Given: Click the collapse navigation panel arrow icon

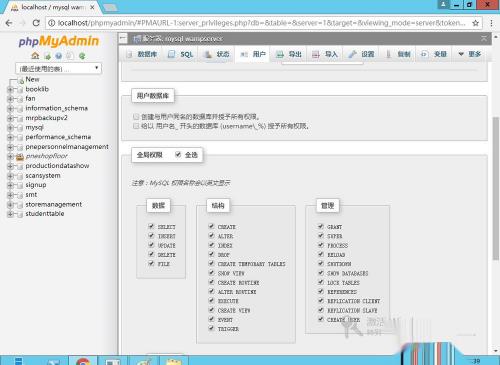Looking at the screenshot, I should click(123, 39).
